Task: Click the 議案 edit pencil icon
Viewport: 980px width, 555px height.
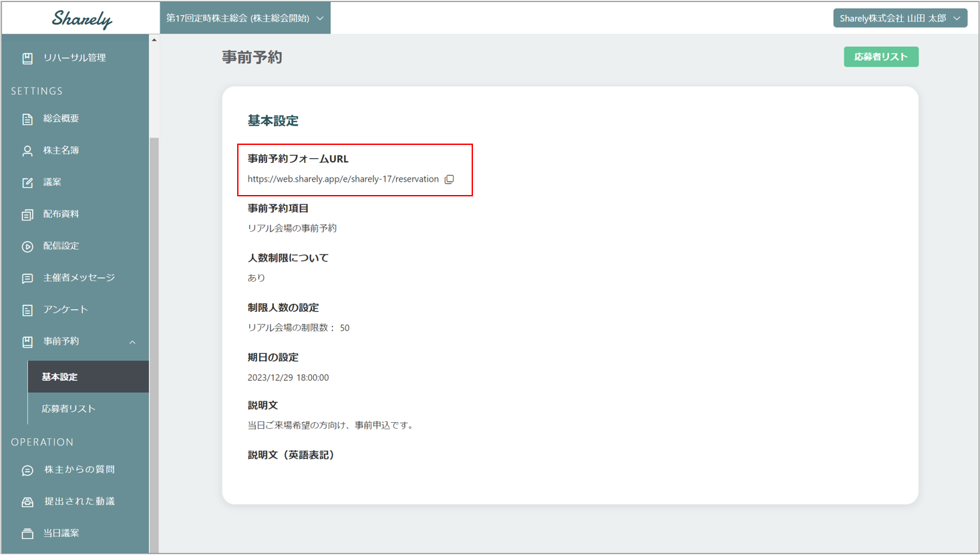Action: [27, 182]
